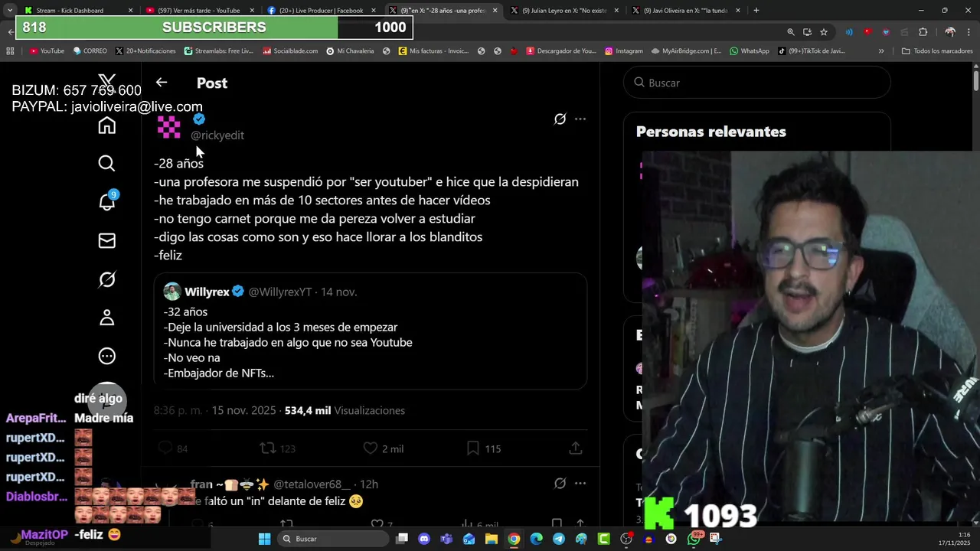The height and width of the screenshot is (551, 980).
Task: Open the Chrome apps grid icon
Action: point(10,51)
